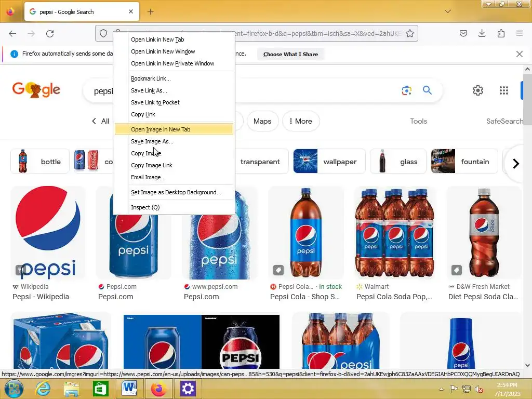Select Copy Link from context menu
The image size is (532, 399).
click(x=174, y=114)
